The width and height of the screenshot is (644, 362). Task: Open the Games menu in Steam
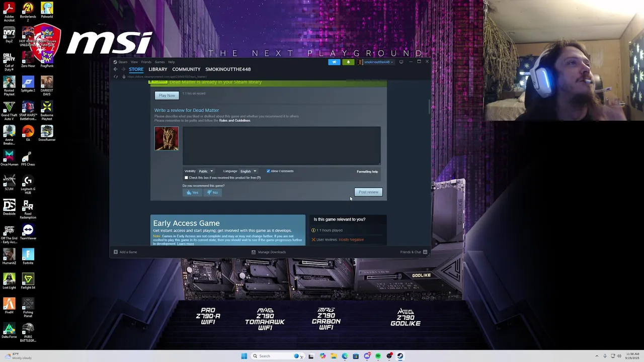(x=159, y=62)
